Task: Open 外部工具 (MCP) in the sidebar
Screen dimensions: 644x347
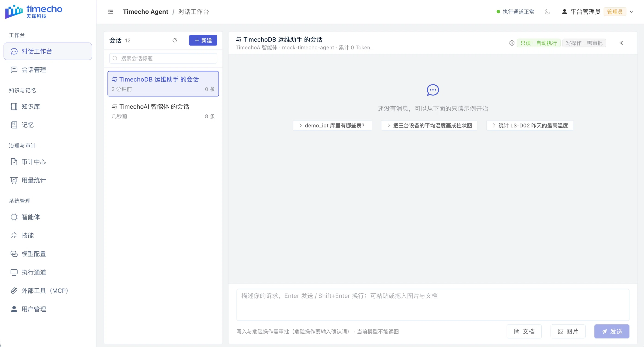Action: tap(48, 290)
